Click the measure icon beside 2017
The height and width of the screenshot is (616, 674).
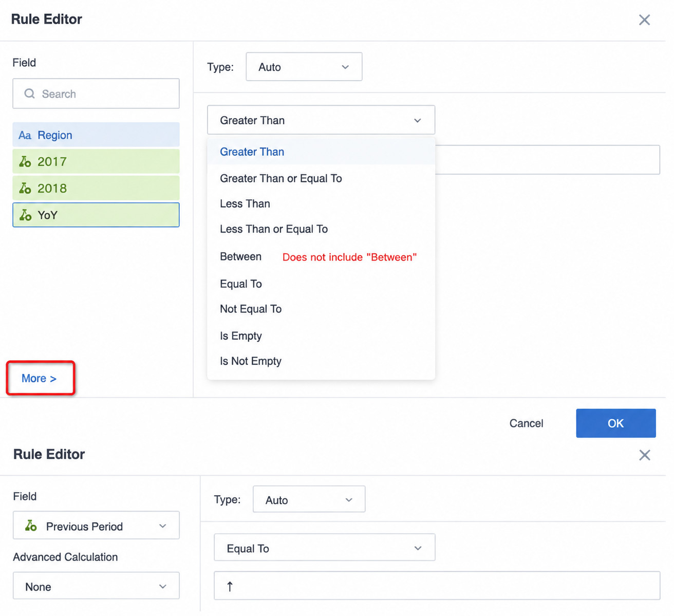pyautogui.click(x=25, y=162)
